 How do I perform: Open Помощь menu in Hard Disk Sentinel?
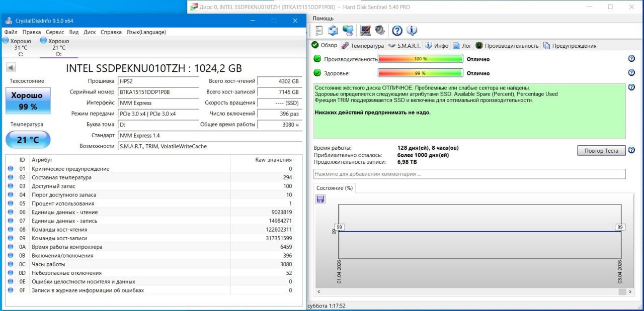(323, 18)
